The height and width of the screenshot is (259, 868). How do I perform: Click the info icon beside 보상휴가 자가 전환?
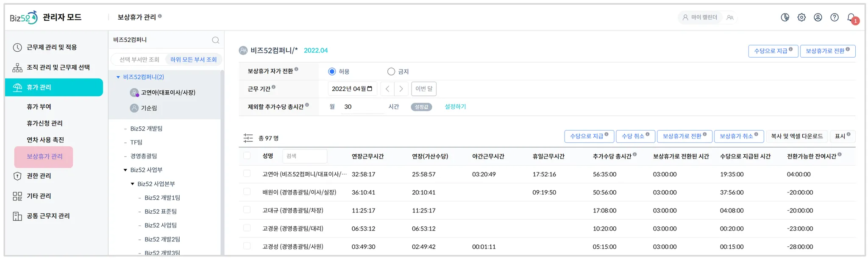tap(296, 69)
